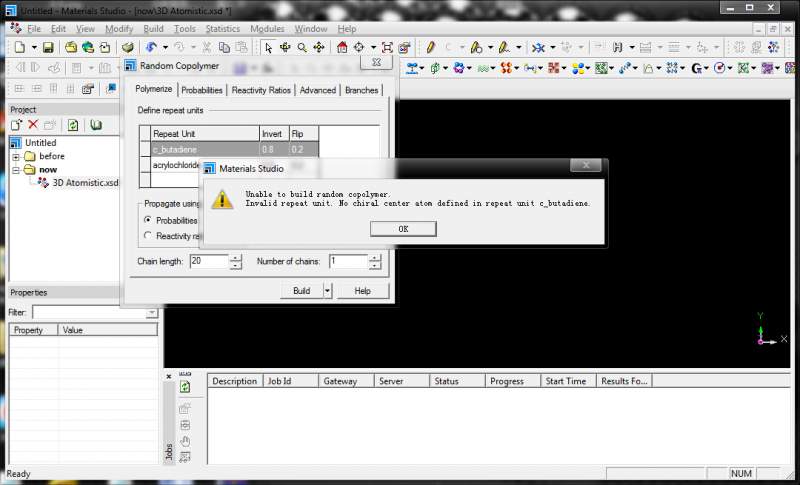Save the document with the floppy icon
The image size is (800, 485).
[x=48, y=47]
